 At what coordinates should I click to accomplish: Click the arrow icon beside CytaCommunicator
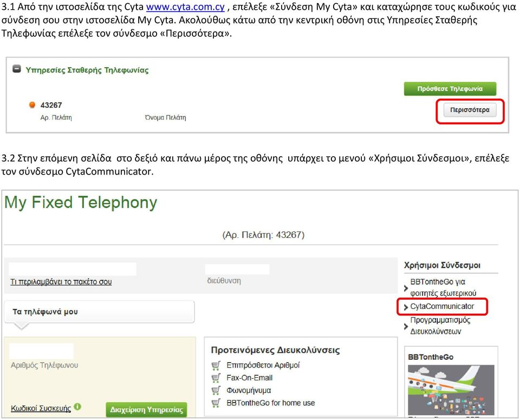pos(406,307)
